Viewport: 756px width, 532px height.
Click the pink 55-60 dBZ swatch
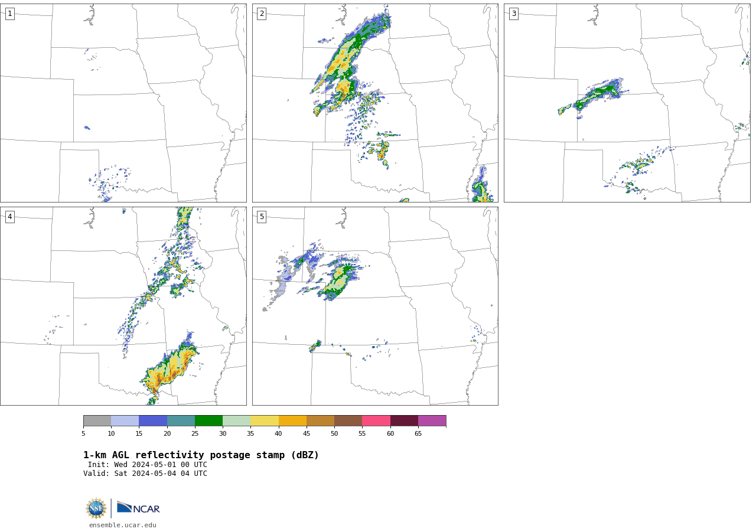tap(376, 420)
